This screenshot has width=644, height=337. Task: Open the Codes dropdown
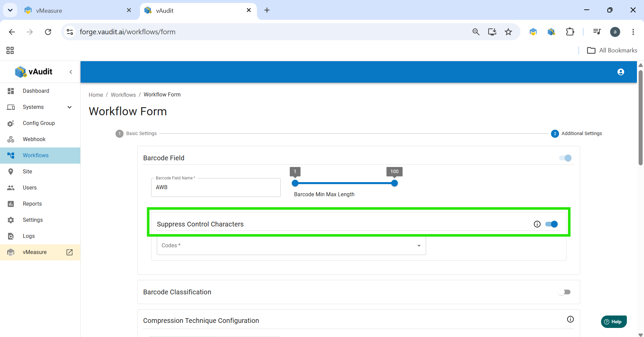(x=291, y=246)
